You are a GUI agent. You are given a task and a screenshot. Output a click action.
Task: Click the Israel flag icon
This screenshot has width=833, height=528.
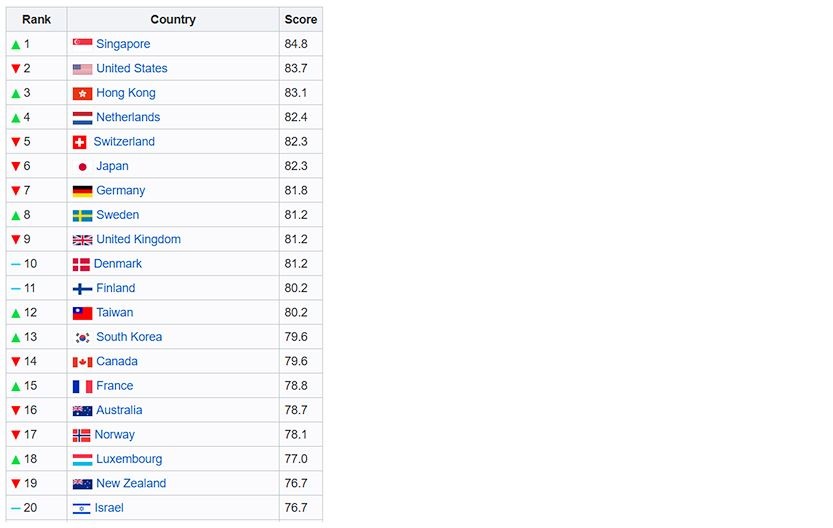coord(82,508)
